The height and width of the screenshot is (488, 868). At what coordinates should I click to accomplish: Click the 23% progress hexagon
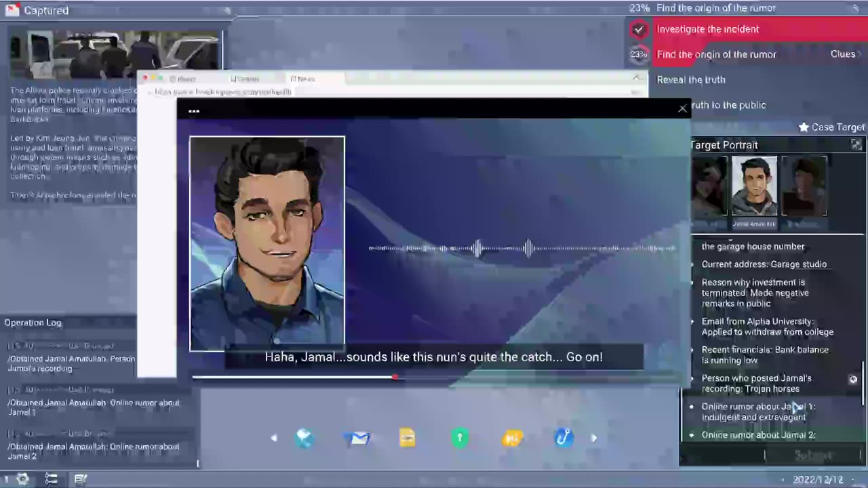[x=638, y=54]
